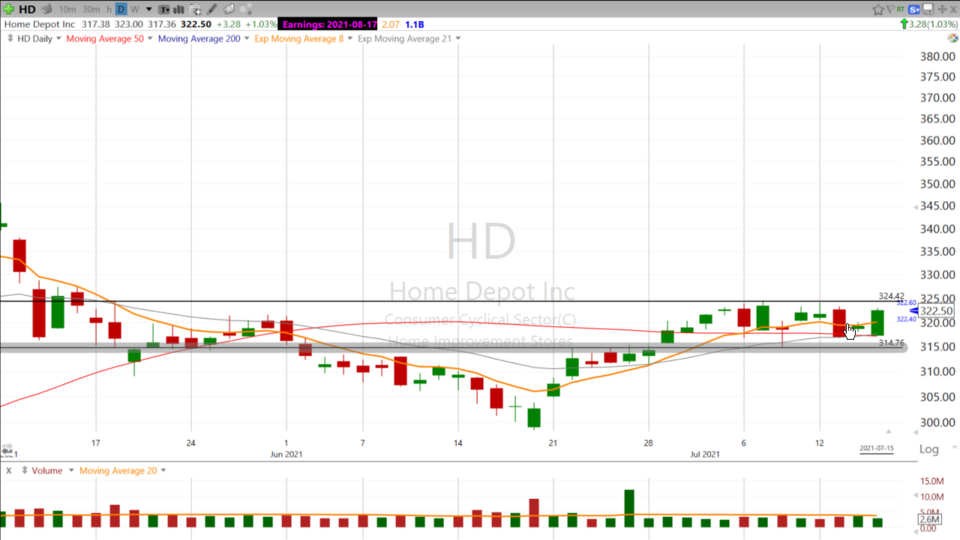Image resolution: width=960 pixels, height=540 pixels.
Task: Open the news/notes icon next to HD
Action: pyautogui.click(x=47, y=9)
